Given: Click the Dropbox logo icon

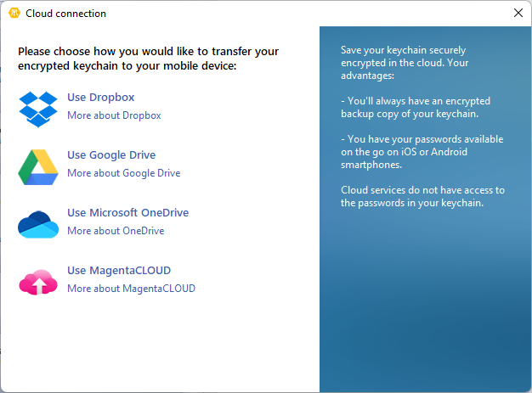Looking at the screenshot, I should click(x=38, y=107).
